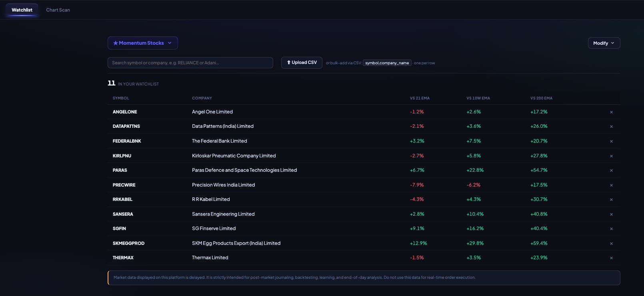The image size is (644, 296).
Task: Switch to the Watchlist tab
Action: click(22, 10)
